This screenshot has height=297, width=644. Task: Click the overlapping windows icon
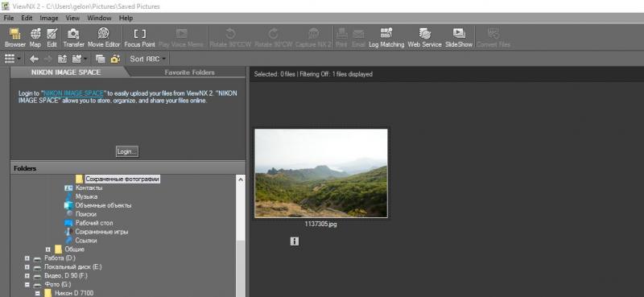(x=100, y=59)
